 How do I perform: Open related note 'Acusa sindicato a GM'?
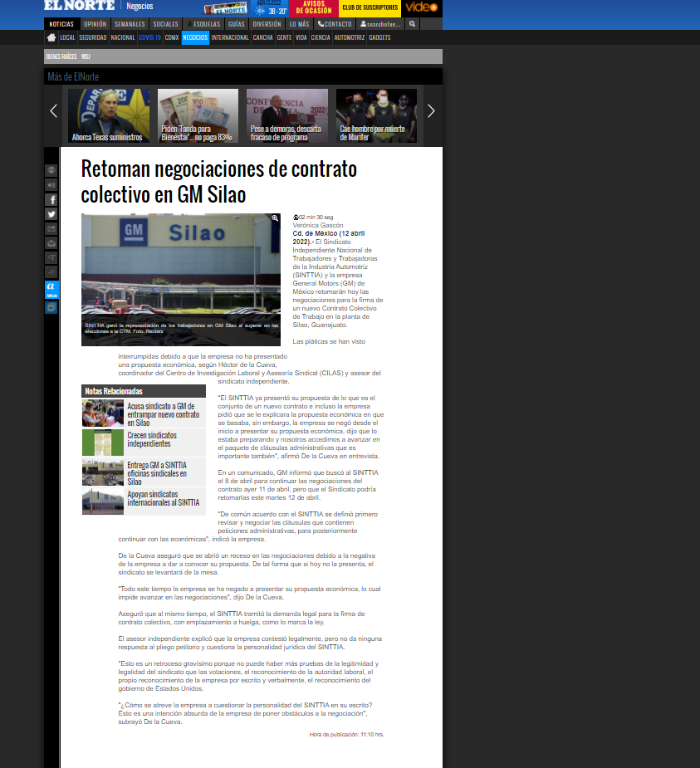click(x=144, y=413)
